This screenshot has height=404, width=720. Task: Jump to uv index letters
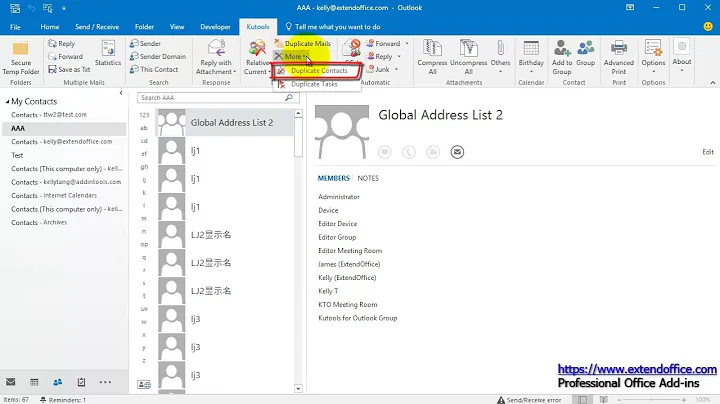coord(144,309)
